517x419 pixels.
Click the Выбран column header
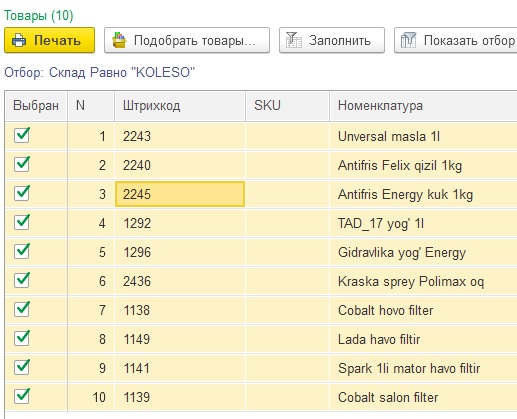[36, 106]
